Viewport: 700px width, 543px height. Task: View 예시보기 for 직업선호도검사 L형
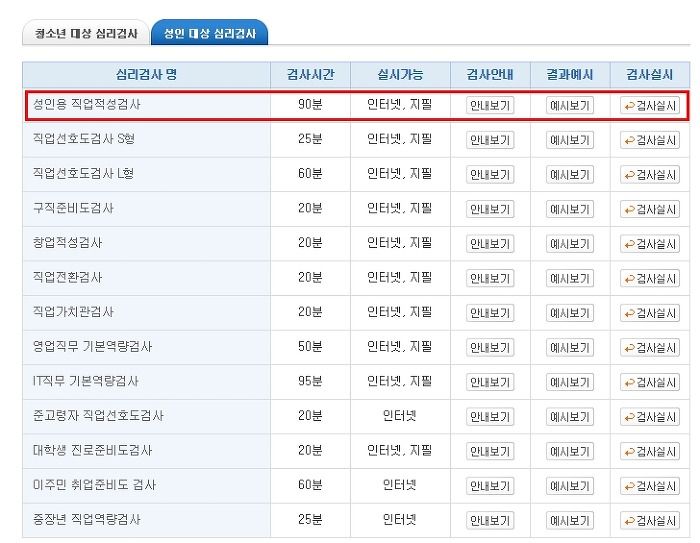(x=570, y=175)
